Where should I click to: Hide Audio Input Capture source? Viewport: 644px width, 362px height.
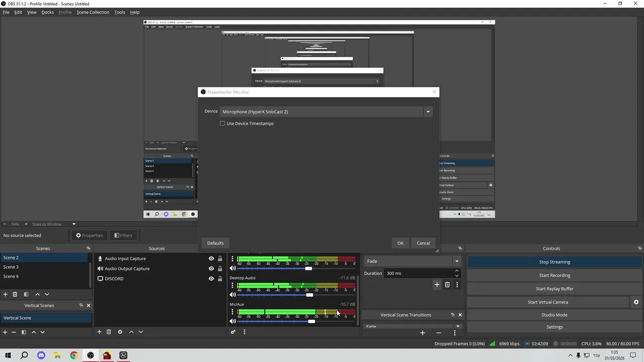click(211, 258)
